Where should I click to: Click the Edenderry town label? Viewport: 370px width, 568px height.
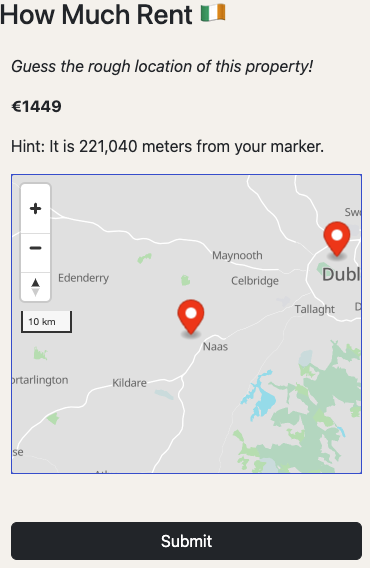click(x=83, y=278)
